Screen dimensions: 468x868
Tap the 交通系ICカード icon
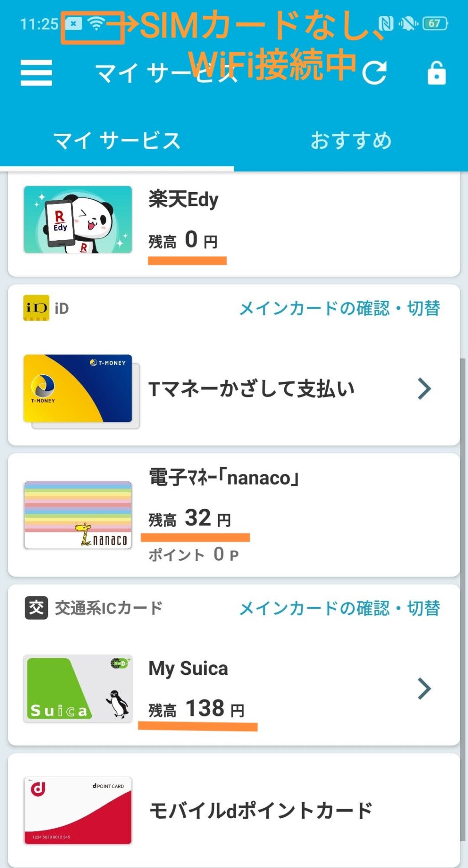36,608
